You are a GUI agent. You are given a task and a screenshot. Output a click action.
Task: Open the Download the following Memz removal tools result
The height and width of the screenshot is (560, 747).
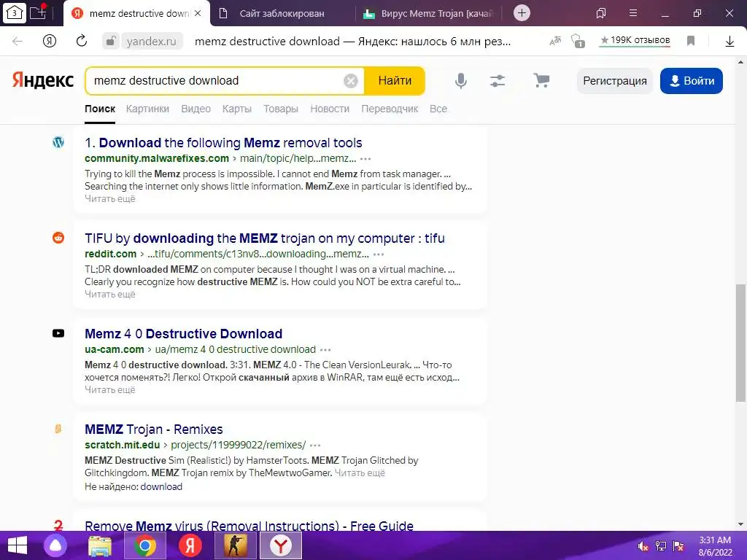tap(223, 143)
